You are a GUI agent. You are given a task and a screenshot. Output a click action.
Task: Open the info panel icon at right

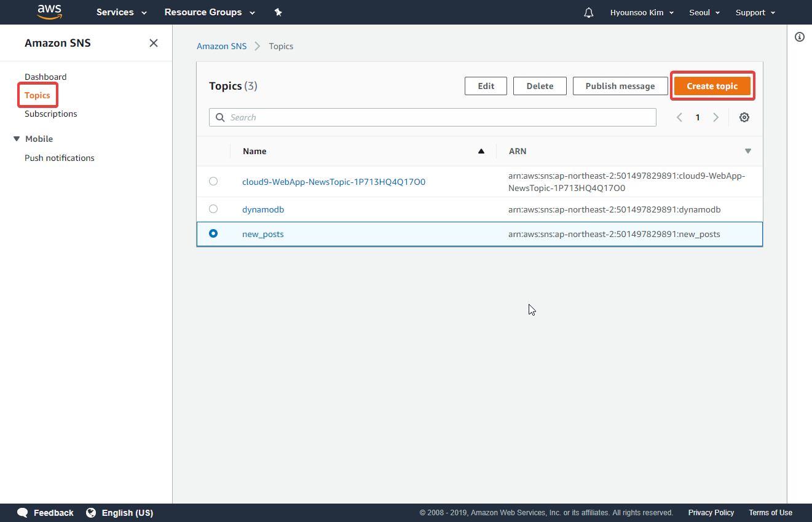click(800, 37)
